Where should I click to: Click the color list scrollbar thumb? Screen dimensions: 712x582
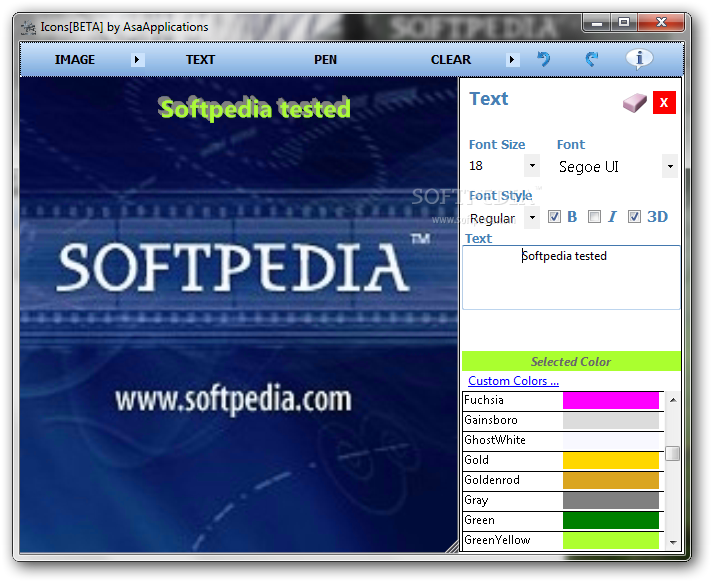tap(672, 454)
